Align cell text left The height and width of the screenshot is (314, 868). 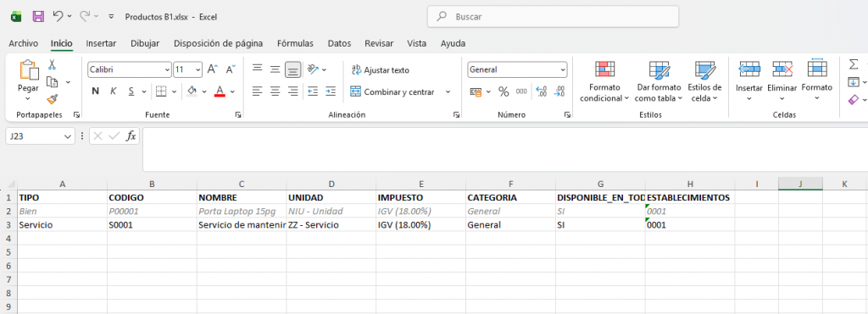point(257,91)
